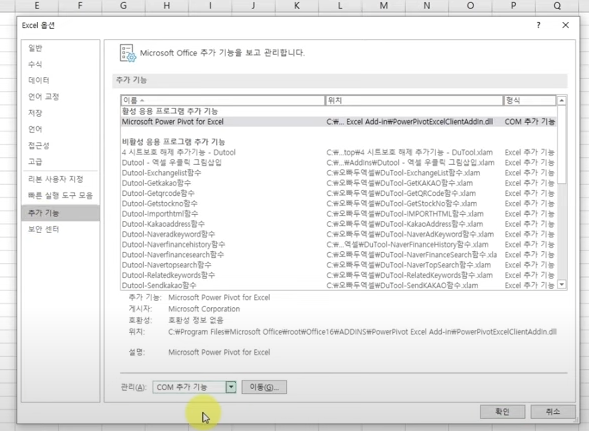The image size is (589, 431).
Task: Open the 고급 options category
Action: [35, 162]
